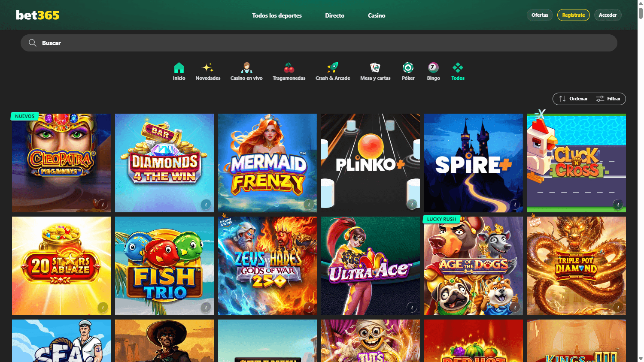Focus the Buscar search field

[x=319, y=43]
